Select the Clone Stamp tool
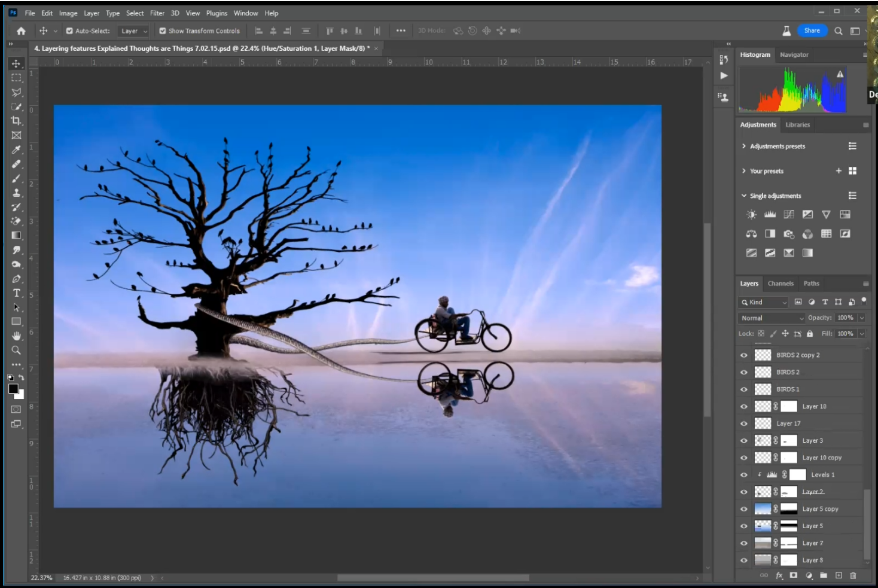Image resolution: width=878 pixels, height=588 pixels. 16,193
